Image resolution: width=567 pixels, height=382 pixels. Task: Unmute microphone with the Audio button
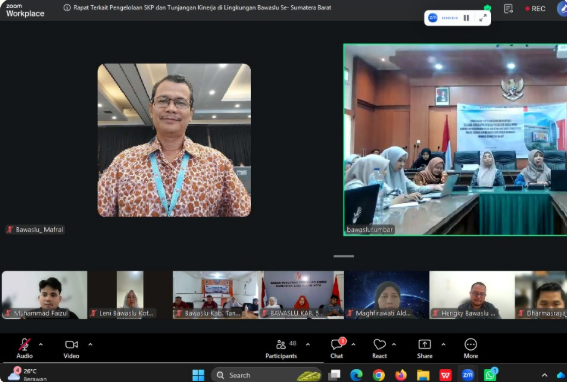pyautogui.click(x=24, y=348)
